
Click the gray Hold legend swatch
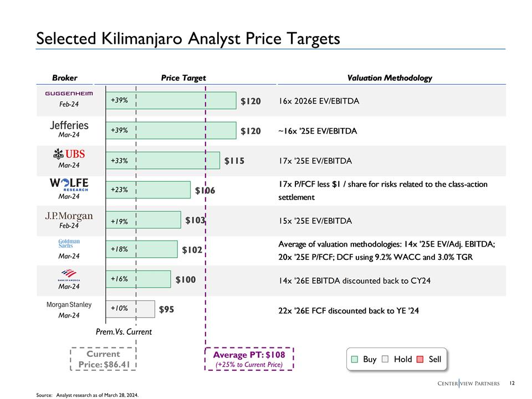(385, 359)
